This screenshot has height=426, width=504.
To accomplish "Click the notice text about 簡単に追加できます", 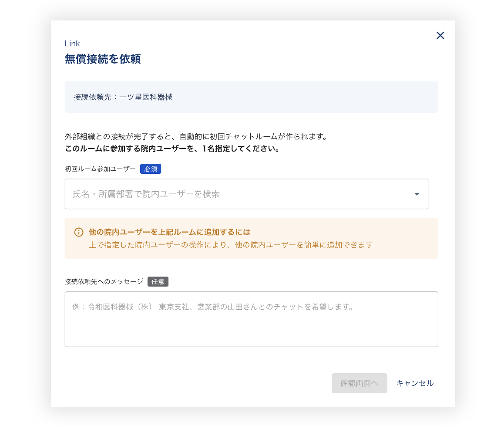I will click(231, 245).
